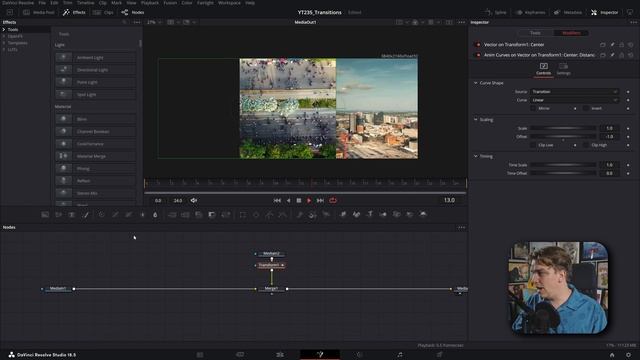The height and width of the screenshot is (360, 640).
Task: Add a Merge node from toolbar
Action: coord(172,214)
